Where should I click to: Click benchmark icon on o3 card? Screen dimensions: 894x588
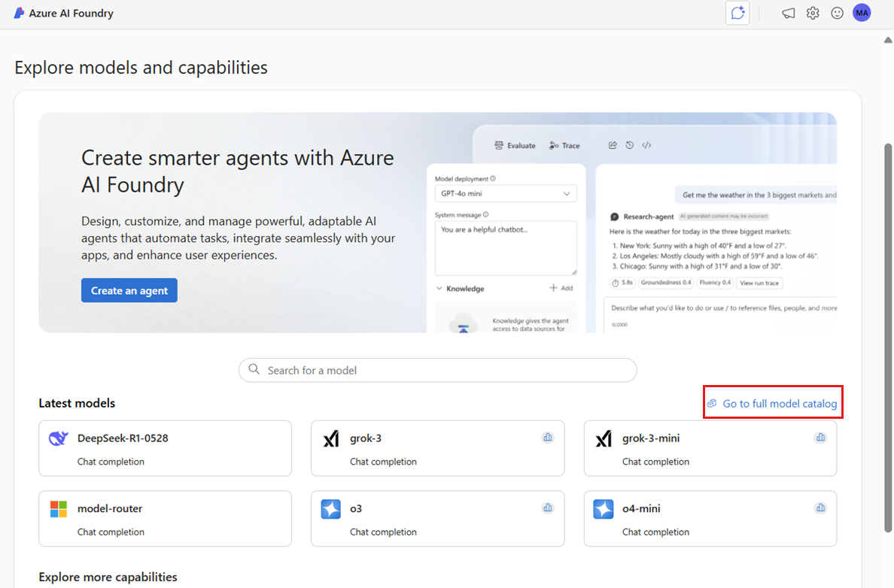pos(548,508)
